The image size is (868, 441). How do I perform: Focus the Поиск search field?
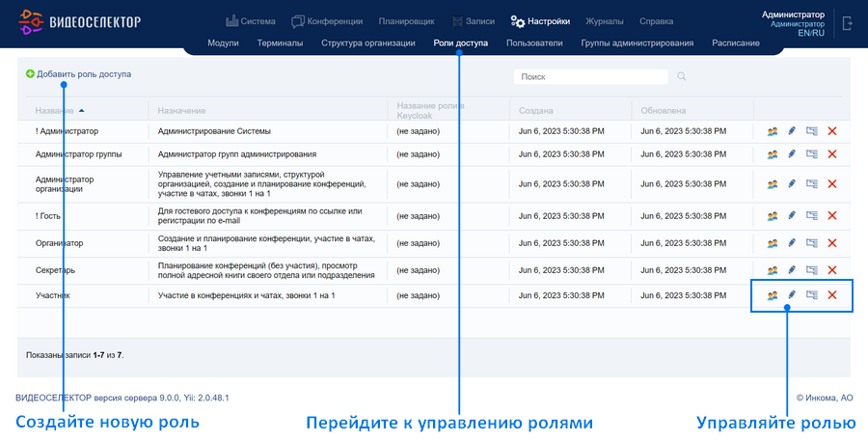pyautogui.click(x=590, y=76)
